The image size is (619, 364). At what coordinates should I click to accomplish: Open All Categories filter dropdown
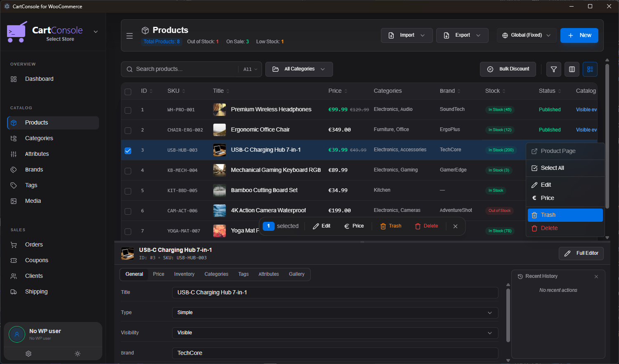[299, 69]
